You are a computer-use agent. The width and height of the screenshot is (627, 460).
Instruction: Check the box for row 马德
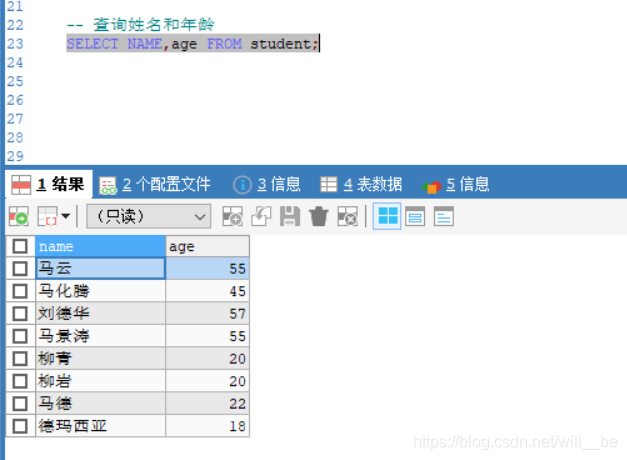pyautogui.click(x=20, y=403)
